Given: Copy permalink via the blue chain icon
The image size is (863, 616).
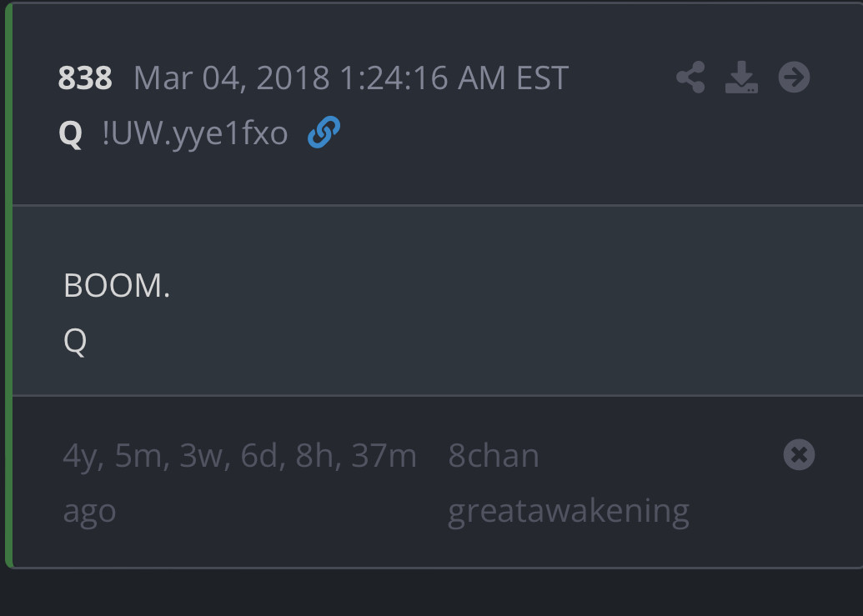Looking at the screenshot, I should 324,133.
